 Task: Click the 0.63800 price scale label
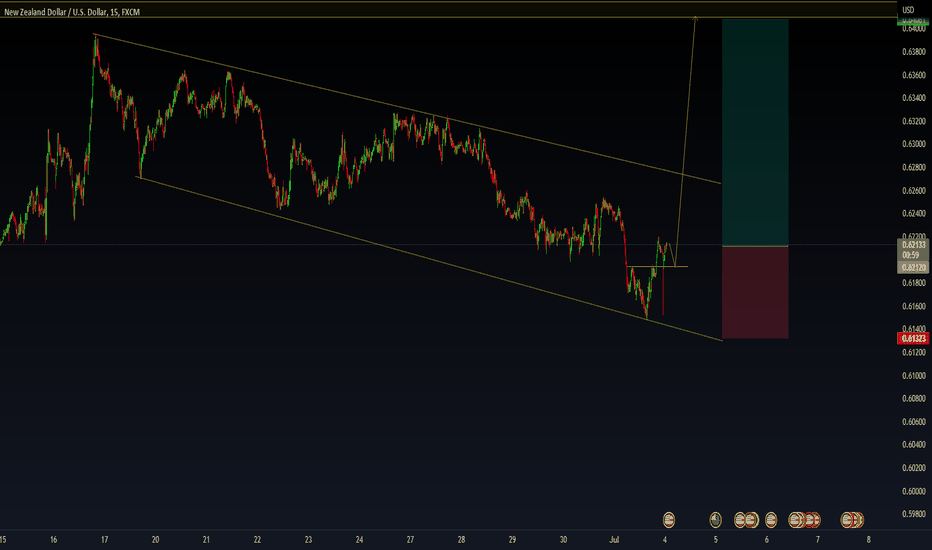click(914, 52)
